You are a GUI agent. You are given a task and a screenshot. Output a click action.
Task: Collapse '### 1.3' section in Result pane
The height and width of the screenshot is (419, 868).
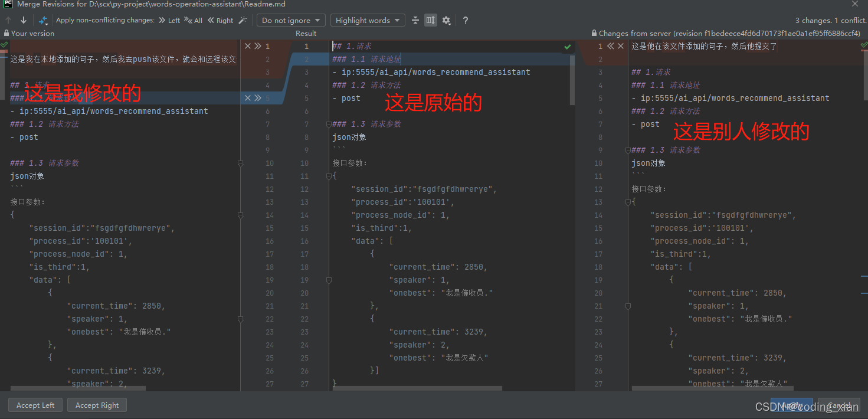[x=329, y=124]
